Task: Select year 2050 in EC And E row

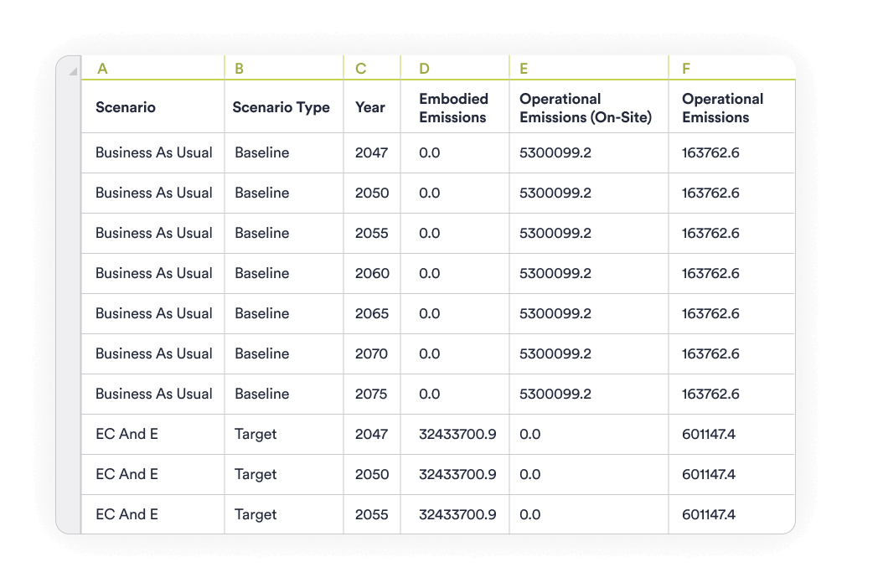Action: [372, 474]
